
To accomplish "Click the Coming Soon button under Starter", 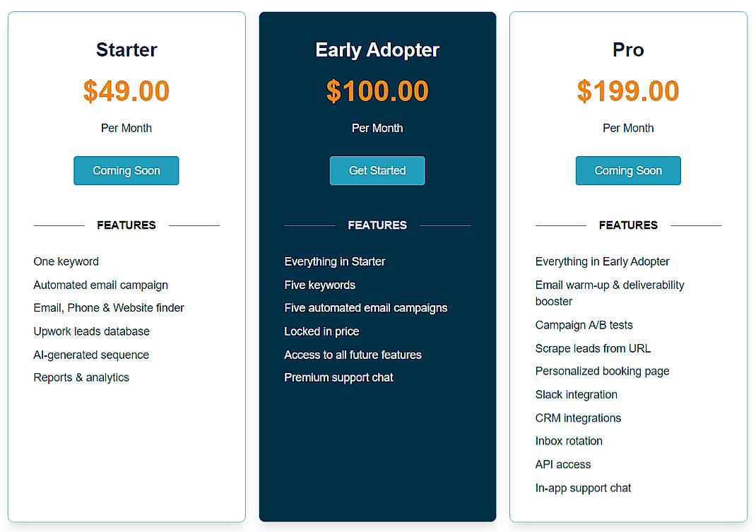I will [x=126, y=170].
